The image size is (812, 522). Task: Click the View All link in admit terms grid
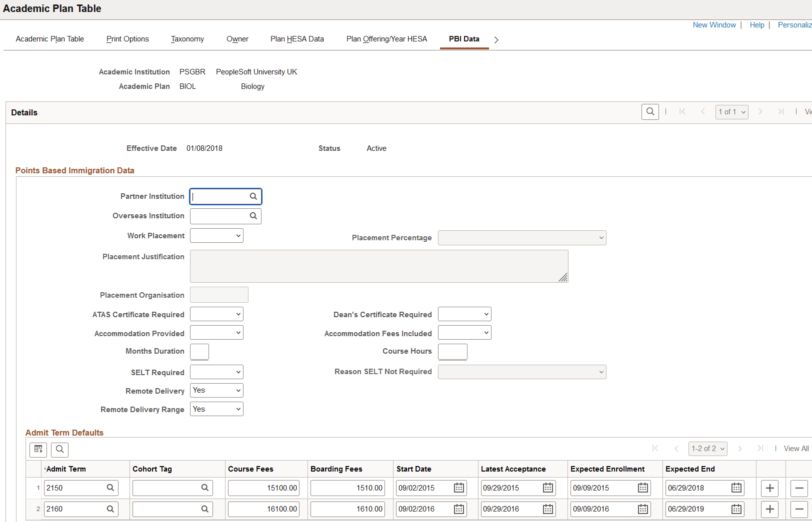coord(796,449)
